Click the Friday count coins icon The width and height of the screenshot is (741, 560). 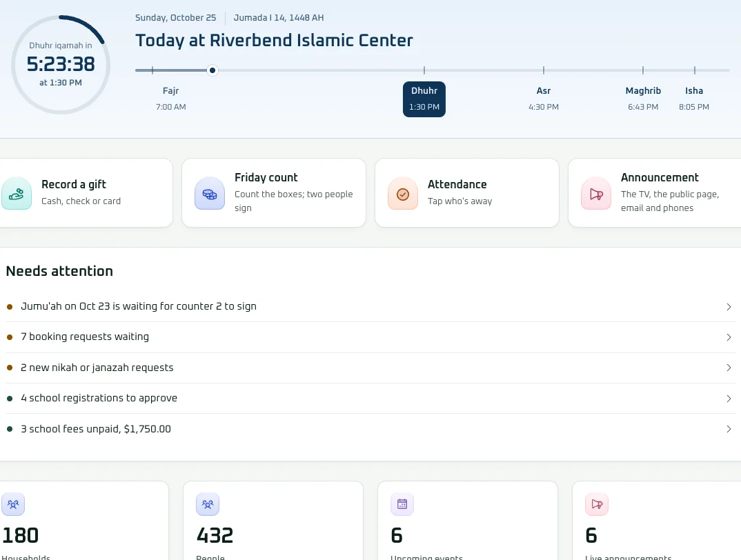tap(210, 194)
